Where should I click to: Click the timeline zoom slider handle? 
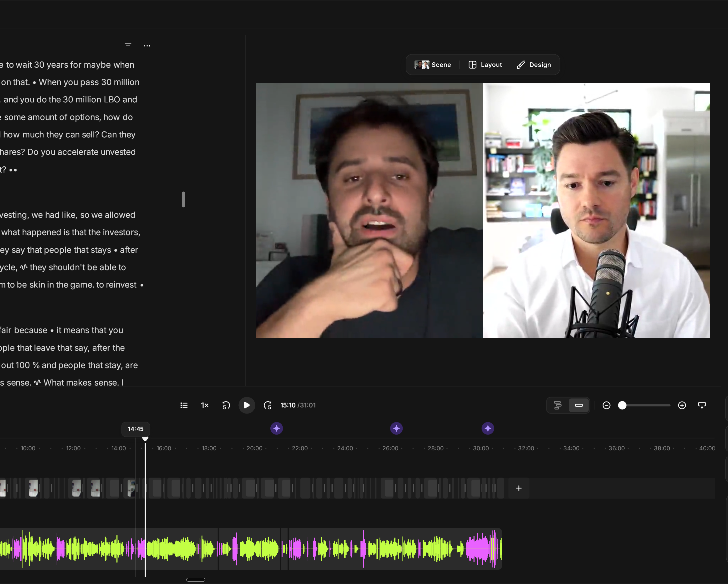[622, 405]
